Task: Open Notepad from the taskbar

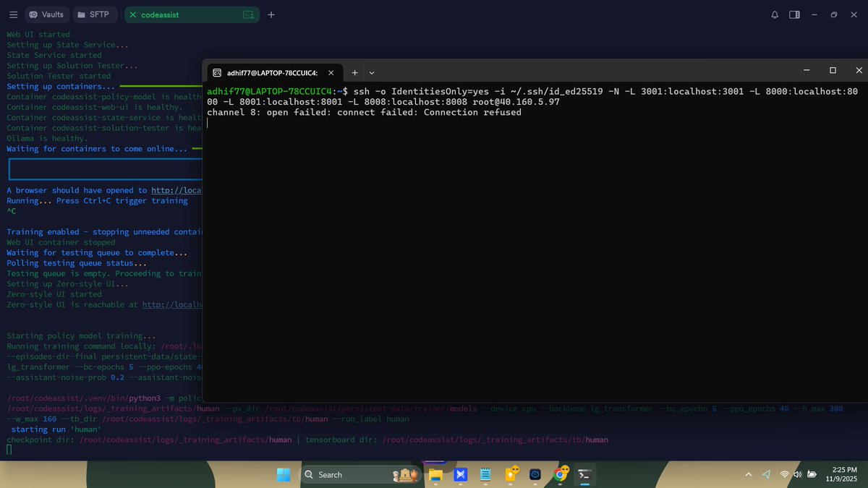Action: (x=485, y=474)
